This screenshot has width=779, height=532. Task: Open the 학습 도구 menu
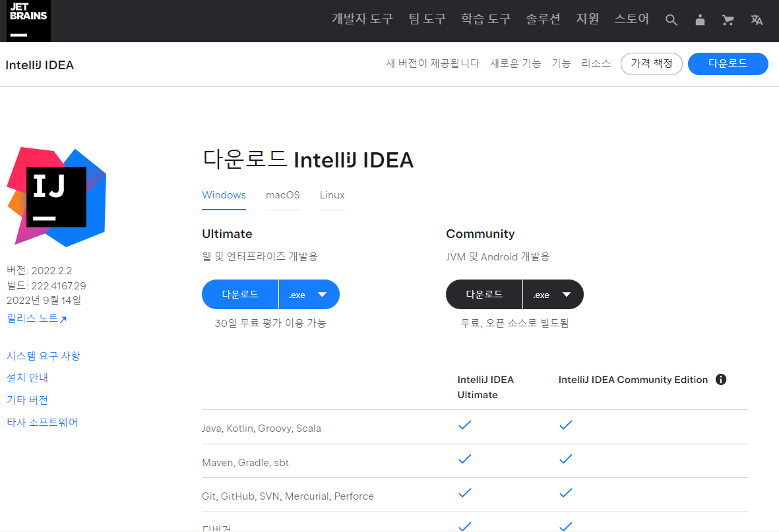[x=486, y=19]
